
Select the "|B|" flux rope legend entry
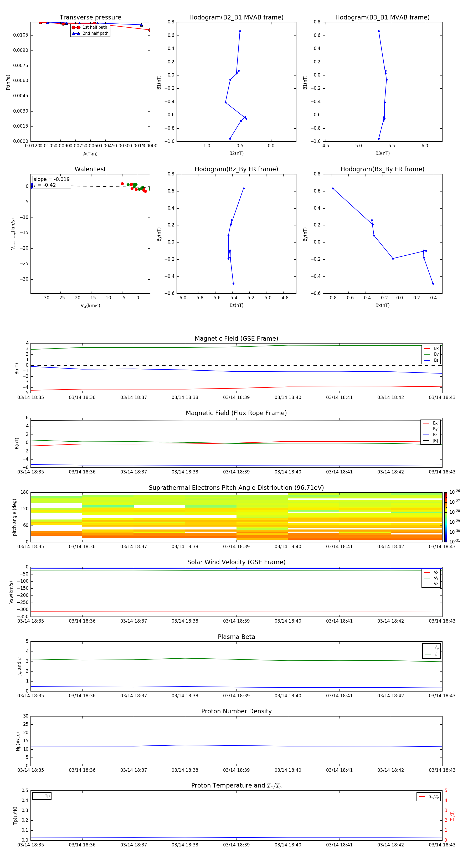(431, 441)
